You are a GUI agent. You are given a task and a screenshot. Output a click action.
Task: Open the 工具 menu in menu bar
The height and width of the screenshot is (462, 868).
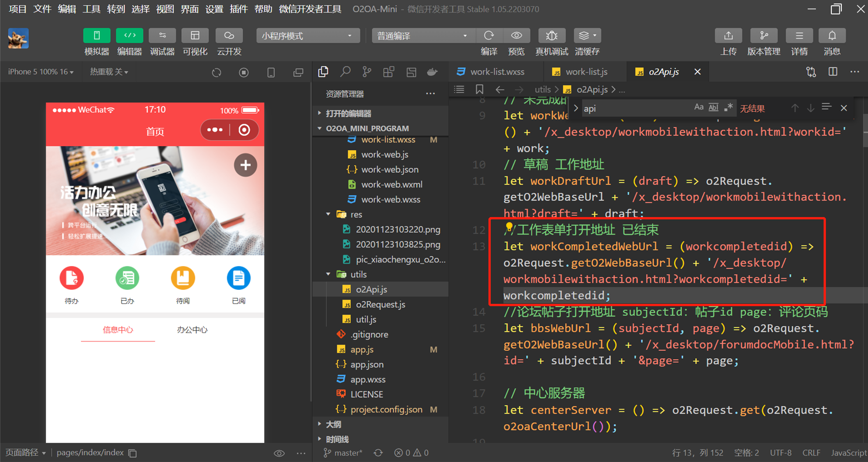point(91,9)
